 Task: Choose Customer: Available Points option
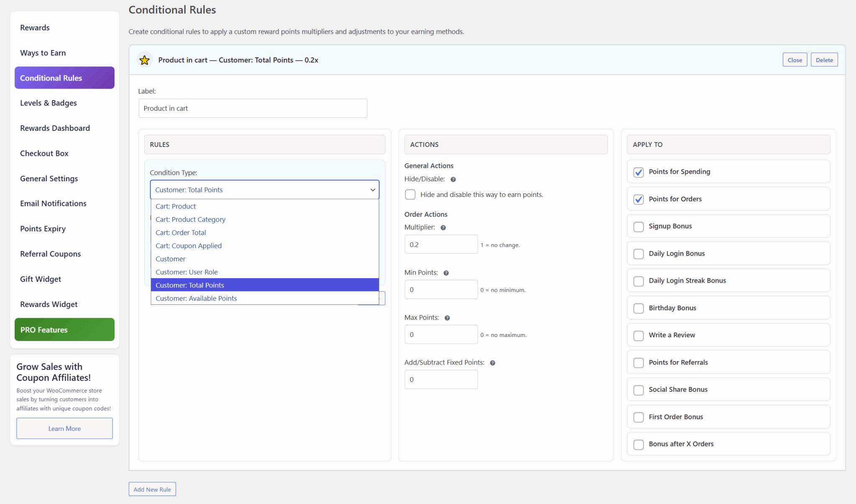196,298
